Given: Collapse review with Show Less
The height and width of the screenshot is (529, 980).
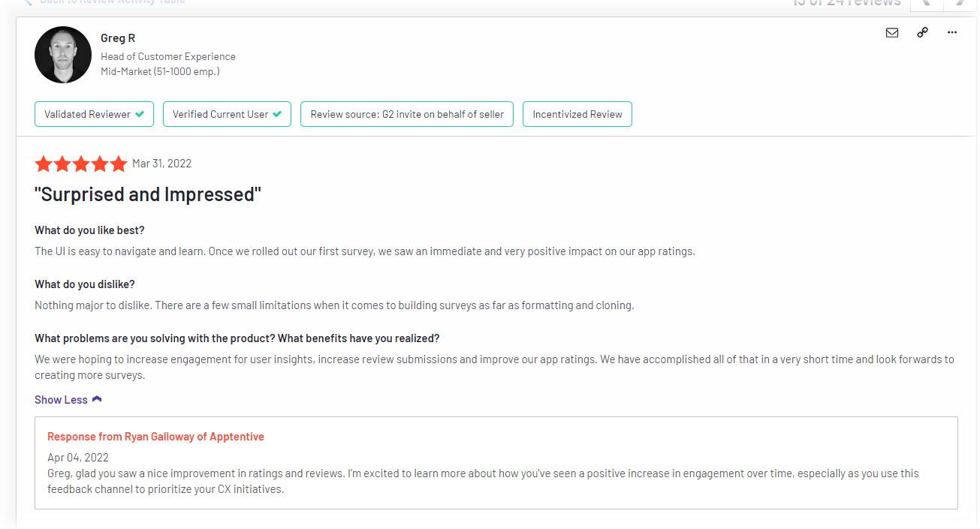Looking at the screenshot, I should tap(61, 400).
